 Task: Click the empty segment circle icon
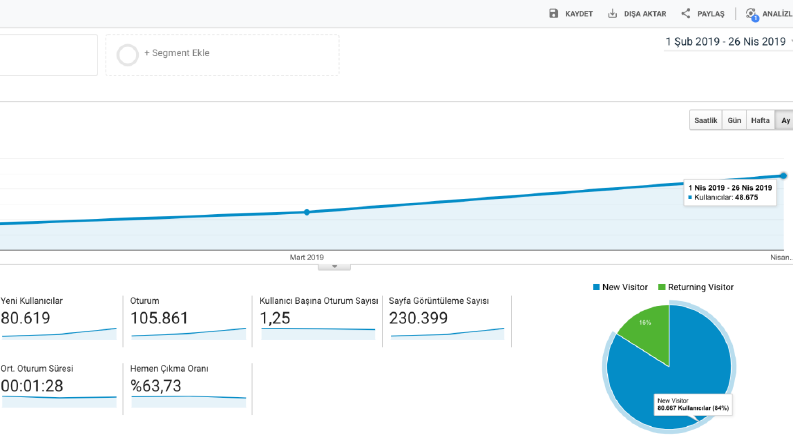pyautogui.click(x=127, y=55)
